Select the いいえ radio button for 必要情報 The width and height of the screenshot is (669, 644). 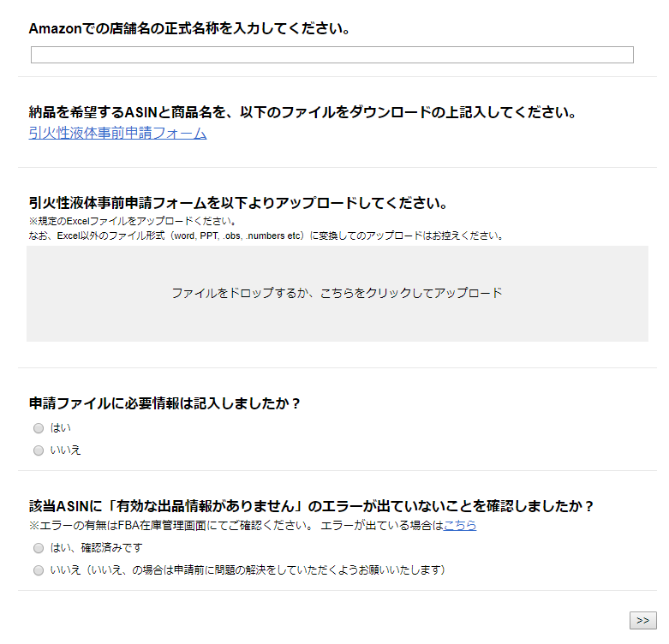(x=38, y=450)
